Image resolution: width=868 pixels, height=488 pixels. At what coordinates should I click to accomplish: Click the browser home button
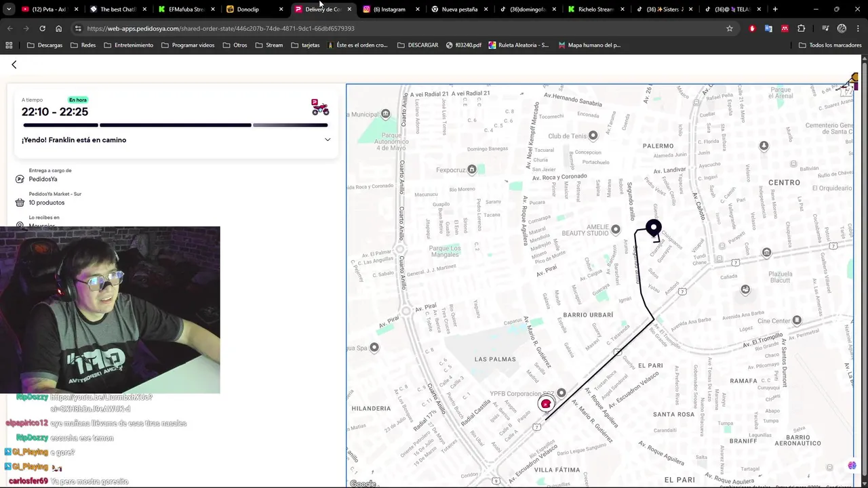click(x=58, y=28)
